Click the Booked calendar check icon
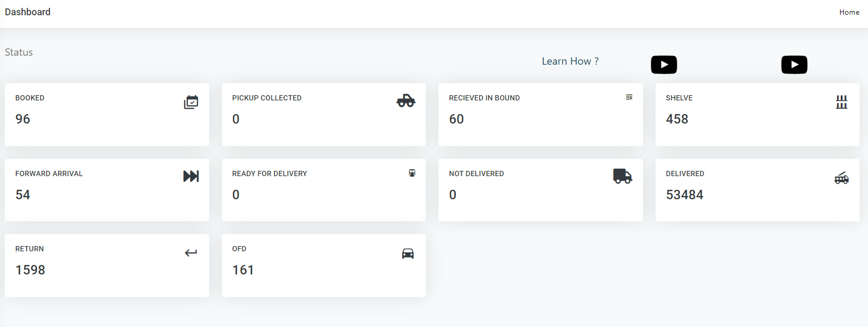The width and height of the screenshot is (868, 327). [191, 102]
